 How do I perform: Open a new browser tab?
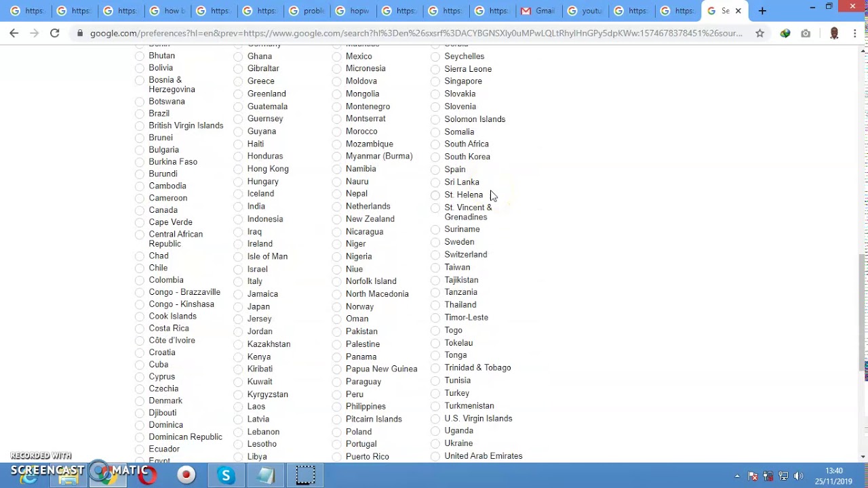[x=762, y=11]
